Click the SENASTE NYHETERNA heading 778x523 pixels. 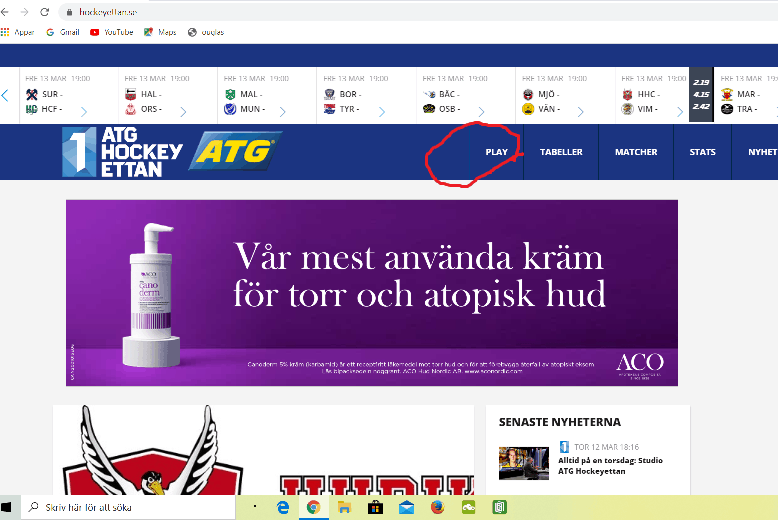(x=560, y=422)
